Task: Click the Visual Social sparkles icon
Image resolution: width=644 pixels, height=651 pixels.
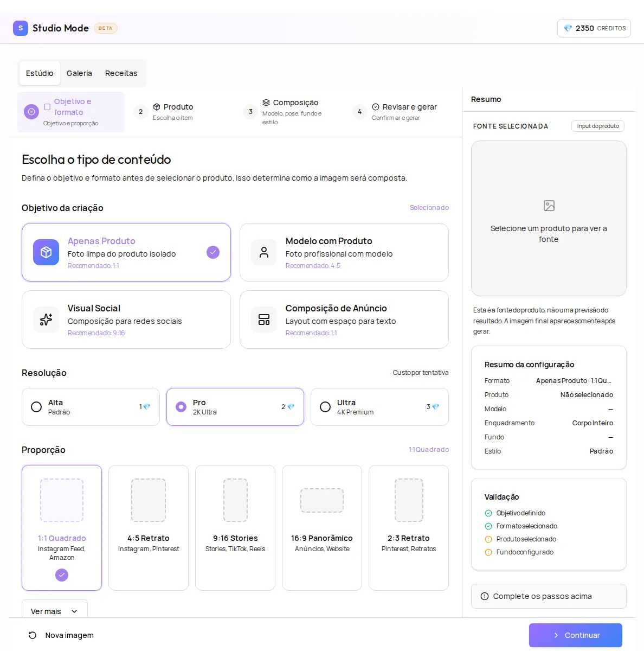Action: coord(46,320)
